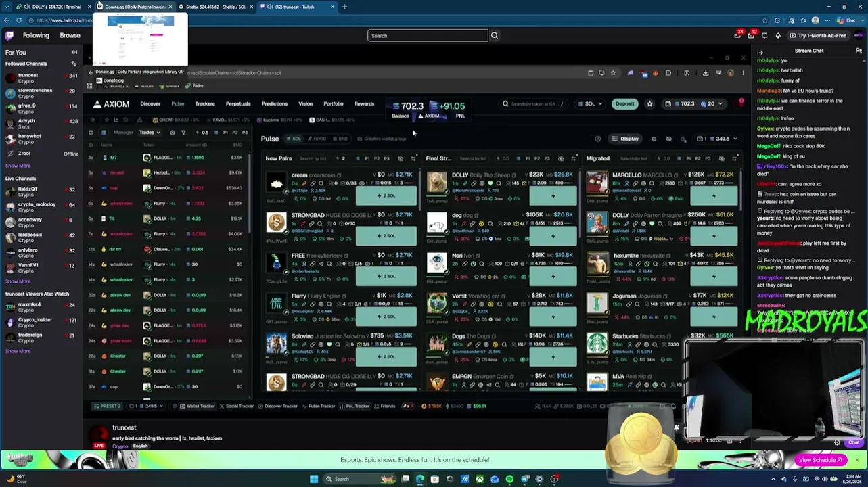Focus the Axiom token search field
The width and height of the screenshot is (868, 487).
(534, 104)
